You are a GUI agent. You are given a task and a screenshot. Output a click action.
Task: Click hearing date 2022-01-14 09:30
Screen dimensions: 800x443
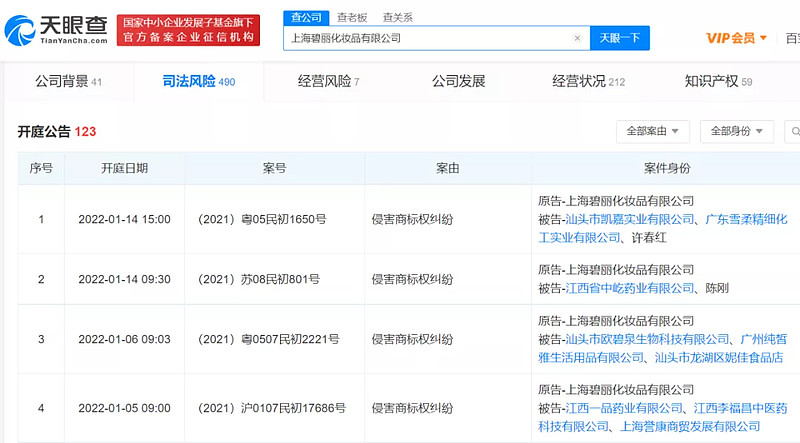pos(124,279)
